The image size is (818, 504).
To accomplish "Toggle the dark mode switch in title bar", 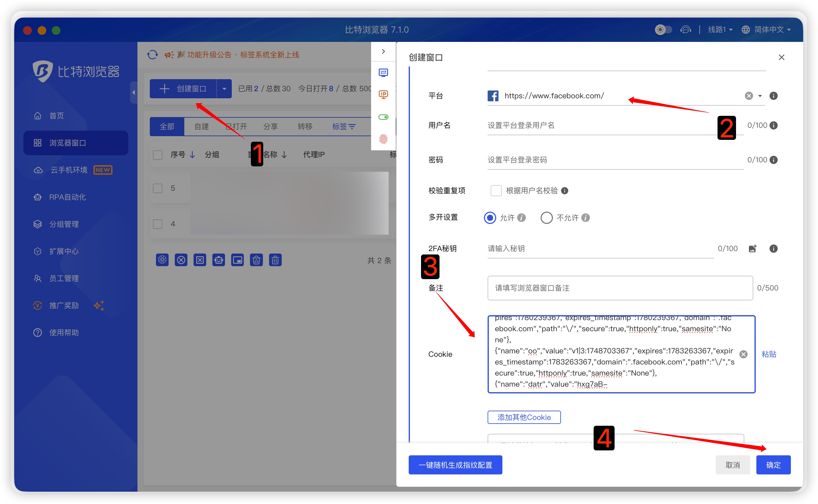I will point(663,30).
